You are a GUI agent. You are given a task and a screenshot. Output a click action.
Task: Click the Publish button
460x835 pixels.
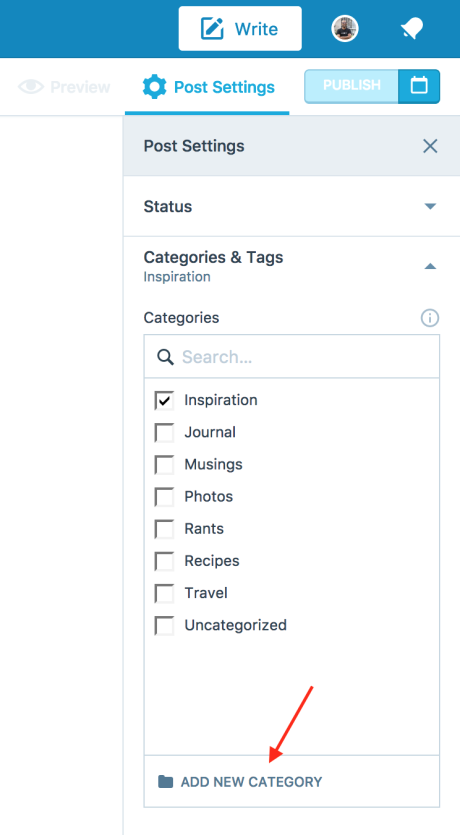(x=351, y=86)
